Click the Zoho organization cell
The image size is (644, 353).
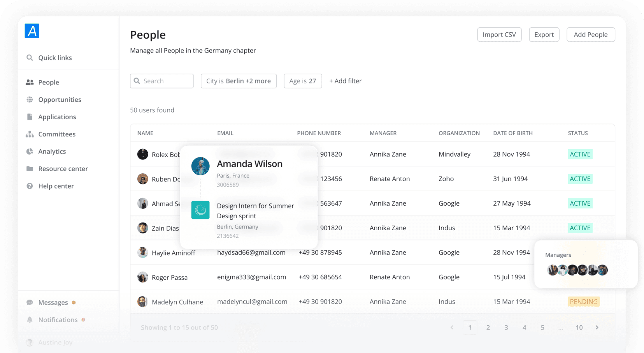point(446,179)
